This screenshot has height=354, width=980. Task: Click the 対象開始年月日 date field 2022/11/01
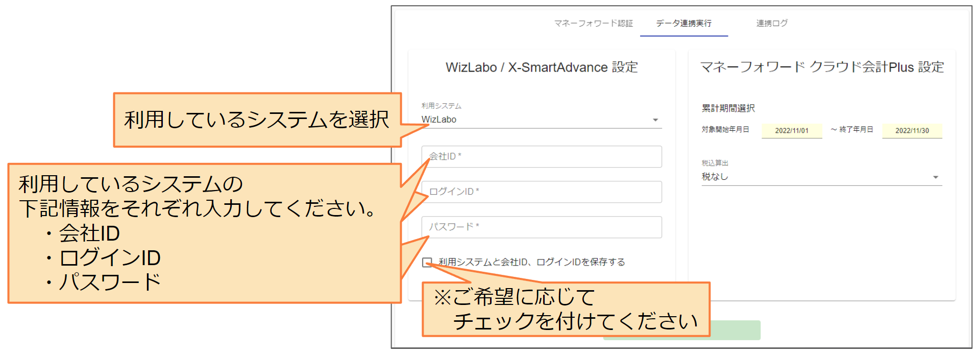pyautogui.click(x=792, y=131)
